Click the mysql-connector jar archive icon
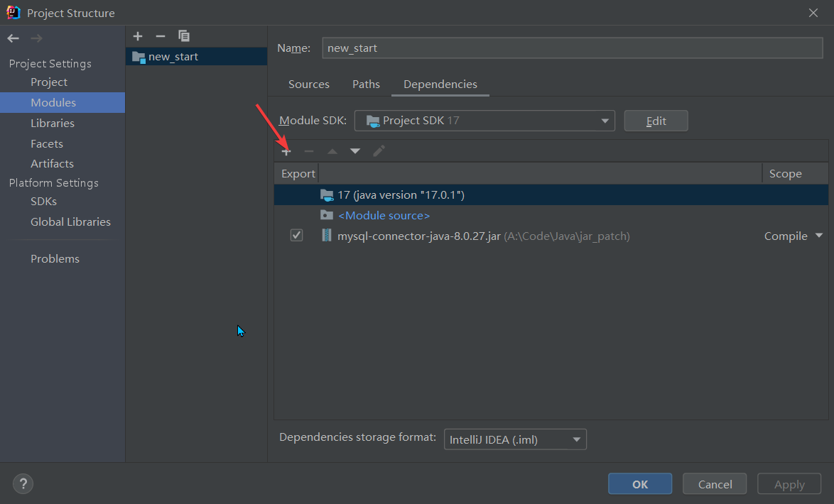834x504 pixels. pos(327,236)
